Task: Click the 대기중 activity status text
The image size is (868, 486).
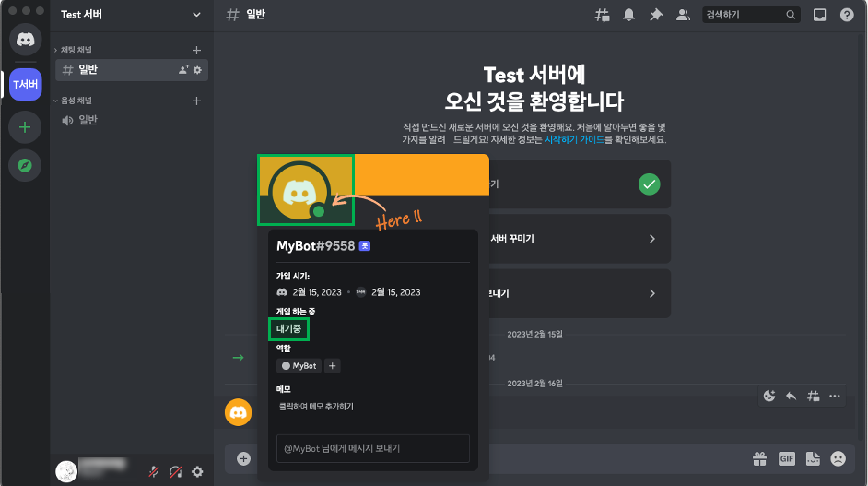Action: 288,329
